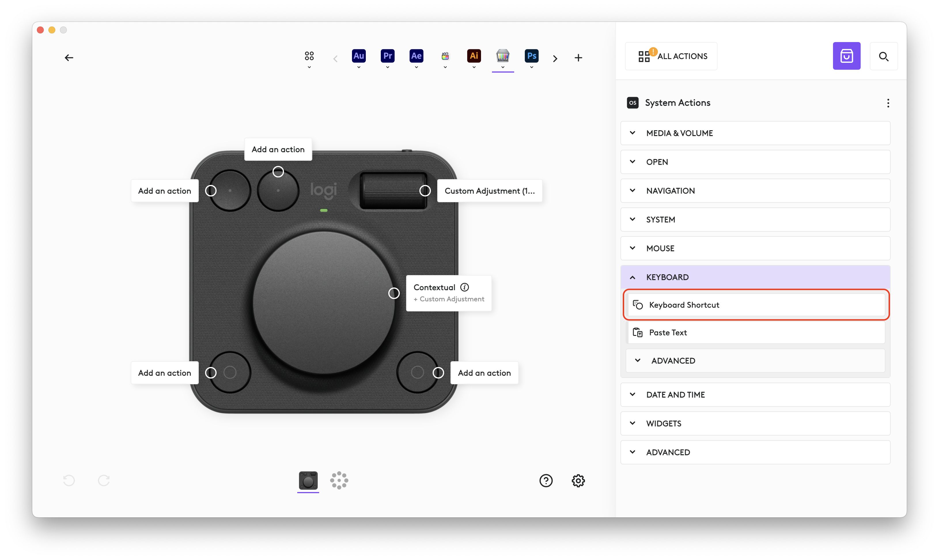Select the top-middle button hotspot circle
Image resolution: width=939 pixels, height=560 pixels.
pos(278,172)
